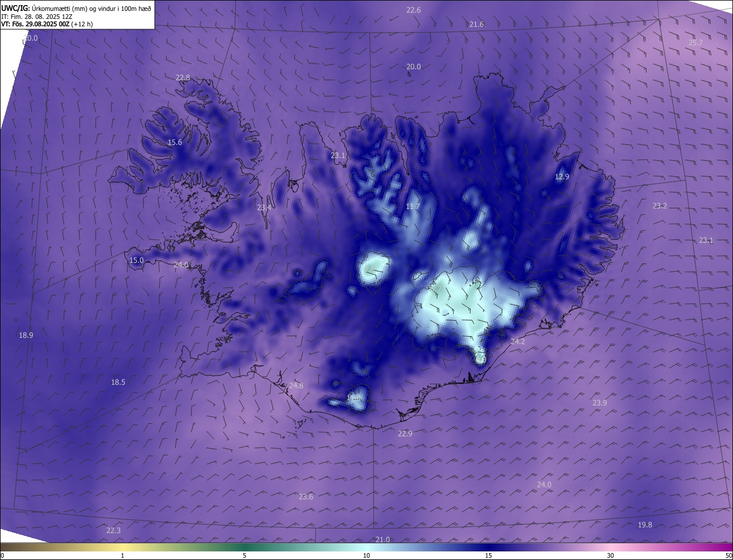Click the legend tick labelled 50
Viewport: 733px width, 560px height.
coord(728,555)
